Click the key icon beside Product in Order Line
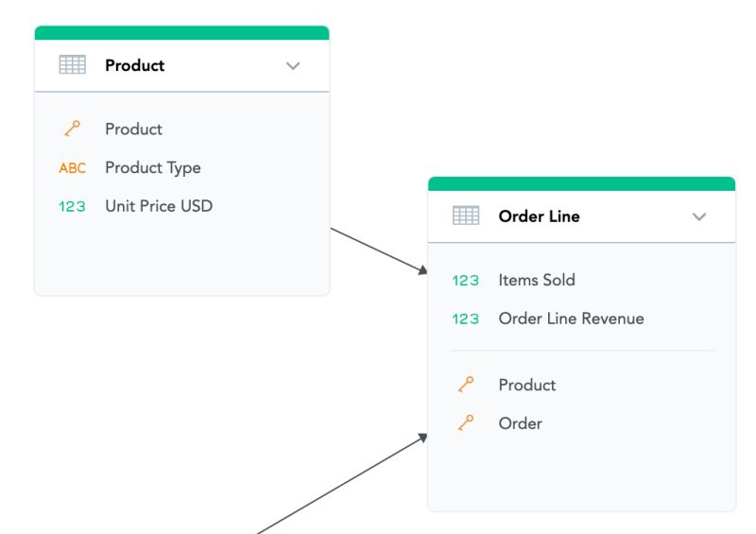The height and width of the screenshot is (534, 756). [465, 385]
